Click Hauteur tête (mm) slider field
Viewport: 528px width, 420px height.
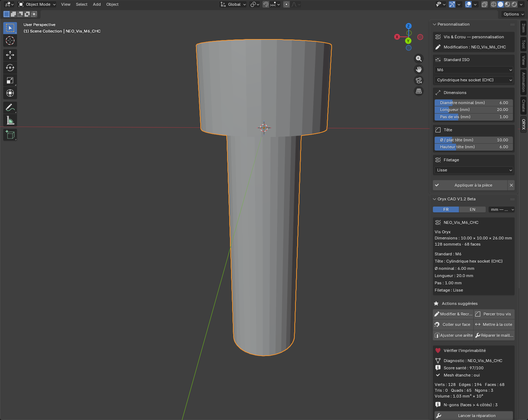[474, 147]
